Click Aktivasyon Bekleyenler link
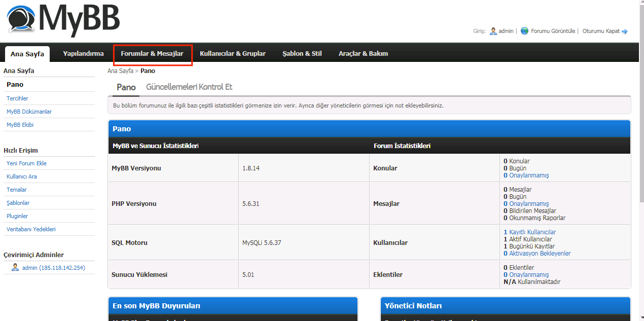The width and height of the screenshot is (644, 321). click(537, 254)
